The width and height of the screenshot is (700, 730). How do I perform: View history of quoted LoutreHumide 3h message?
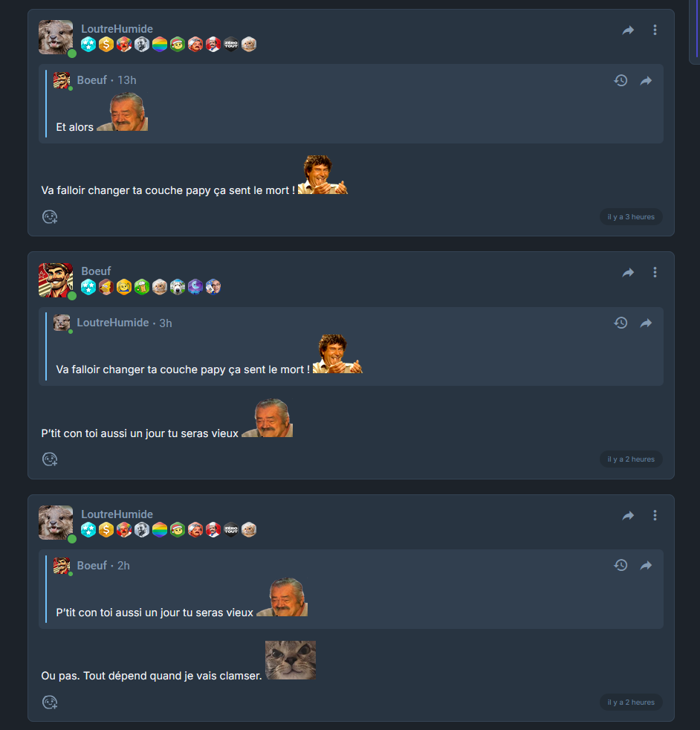point(620,323)
